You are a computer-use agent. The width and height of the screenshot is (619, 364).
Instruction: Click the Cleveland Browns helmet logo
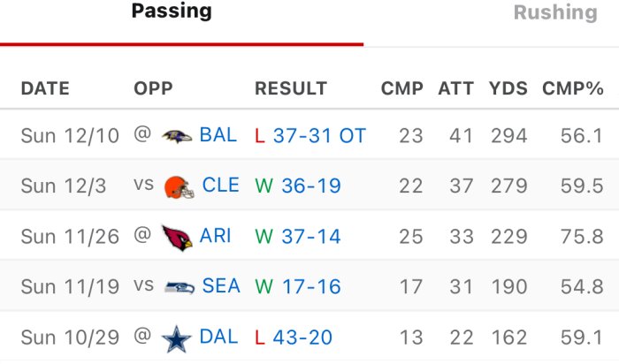click(179, 186)
